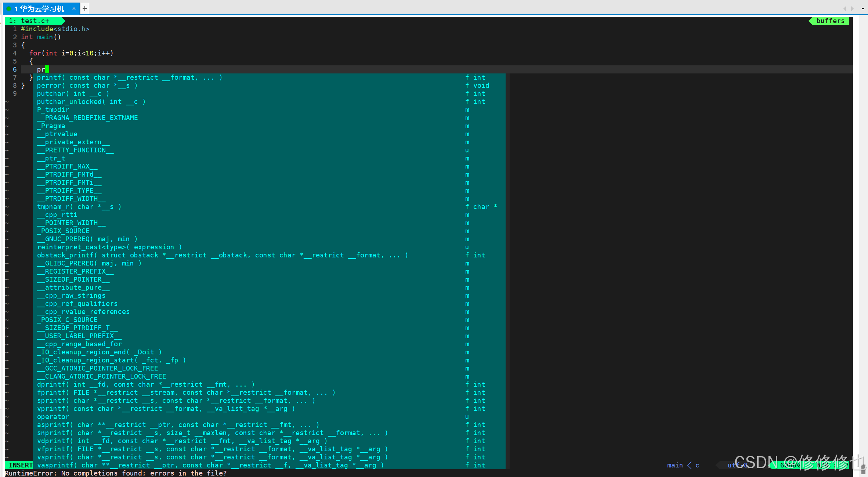868x477 pixels.
Task: Select snprintf from autocomplete menu
Action: (212, 433)
